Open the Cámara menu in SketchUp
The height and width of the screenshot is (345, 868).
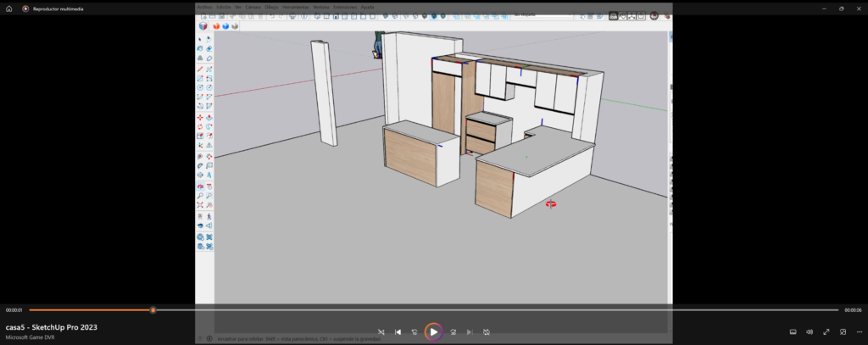[x=252, y=6]
